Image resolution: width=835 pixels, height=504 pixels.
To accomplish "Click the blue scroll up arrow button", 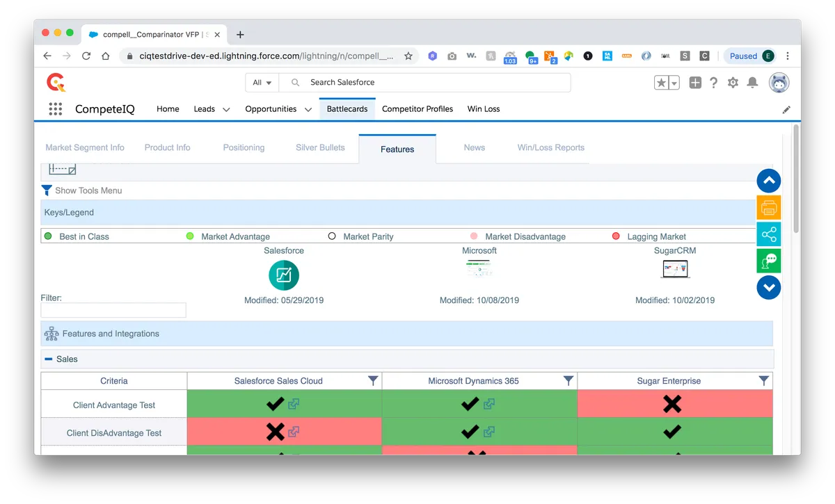I will (x=769, y=181).
